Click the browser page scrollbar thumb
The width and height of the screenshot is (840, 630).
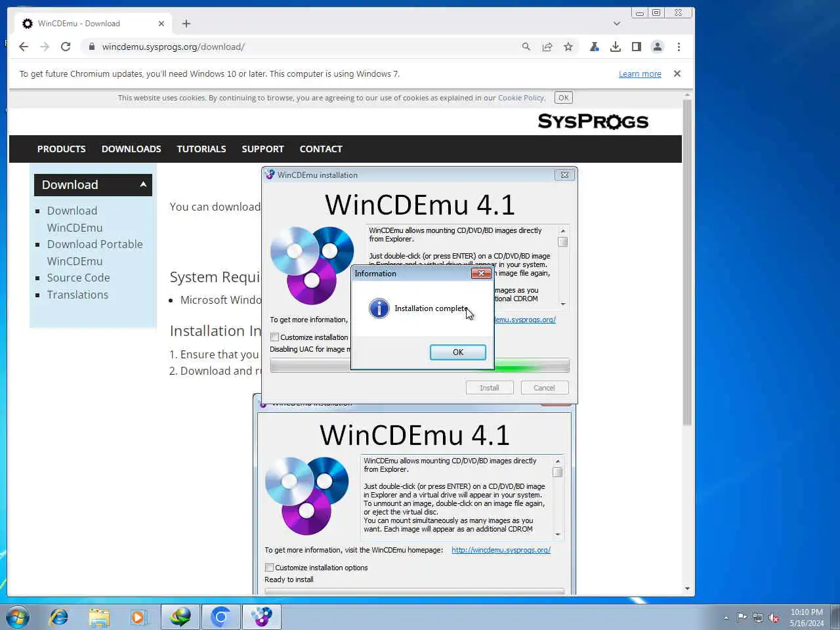[687, 262]
